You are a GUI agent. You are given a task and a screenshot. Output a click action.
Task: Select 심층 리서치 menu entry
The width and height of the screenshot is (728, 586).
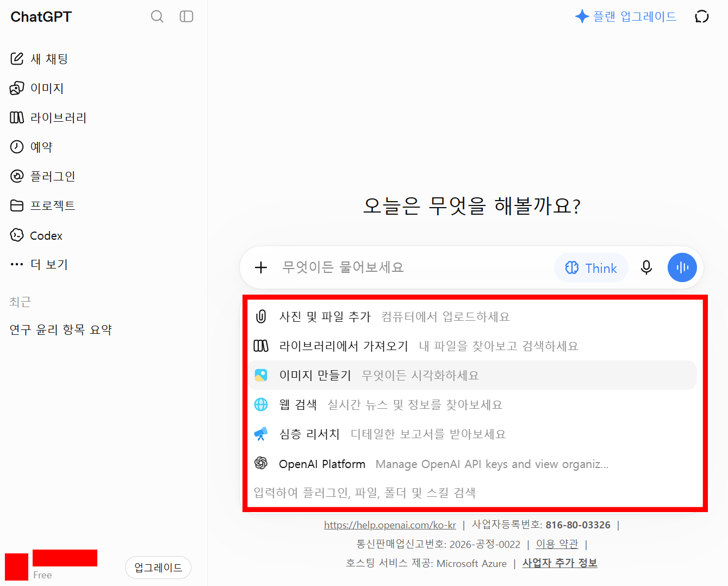[x=472, y=434]
